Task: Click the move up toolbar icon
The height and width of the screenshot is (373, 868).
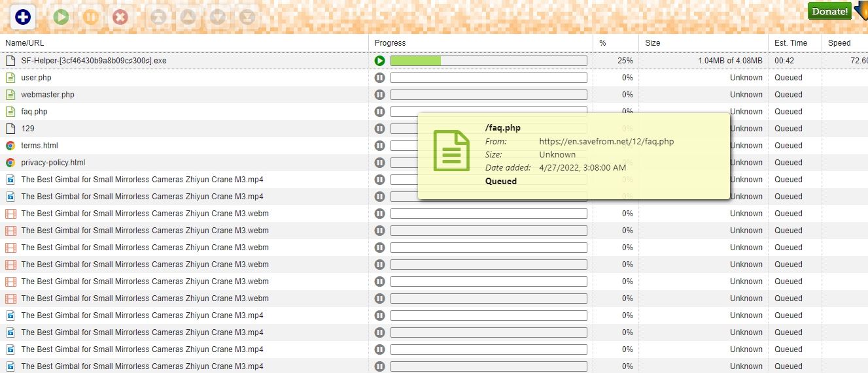Action: (x=188, y=17)
